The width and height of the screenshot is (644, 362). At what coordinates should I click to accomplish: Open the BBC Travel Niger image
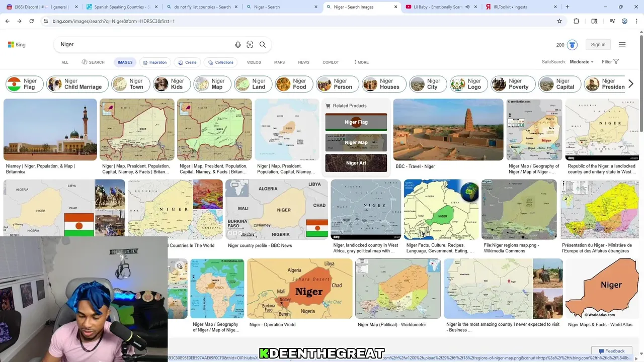[448, 130]
